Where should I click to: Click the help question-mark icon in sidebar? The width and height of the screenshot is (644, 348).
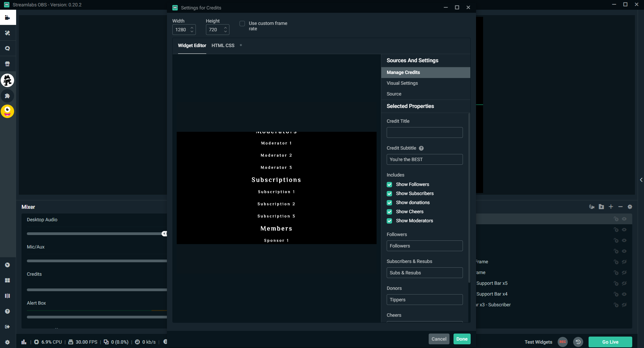[x=7, y=311]
